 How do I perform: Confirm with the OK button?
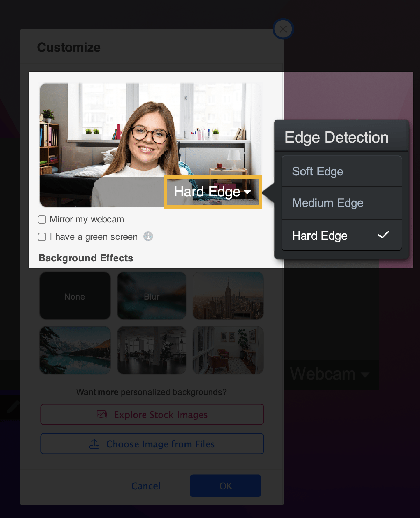point(225,486)
